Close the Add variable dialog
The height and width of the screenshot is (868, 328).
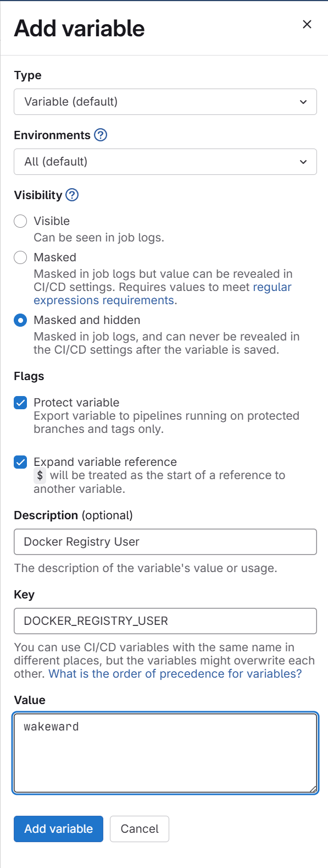pyautogui.click(x=307, y=24)
